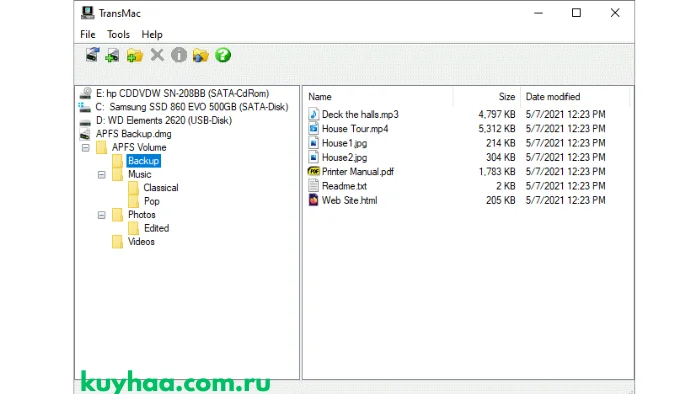
Task: Select the House1.jpg file
Action: point(345,143)
